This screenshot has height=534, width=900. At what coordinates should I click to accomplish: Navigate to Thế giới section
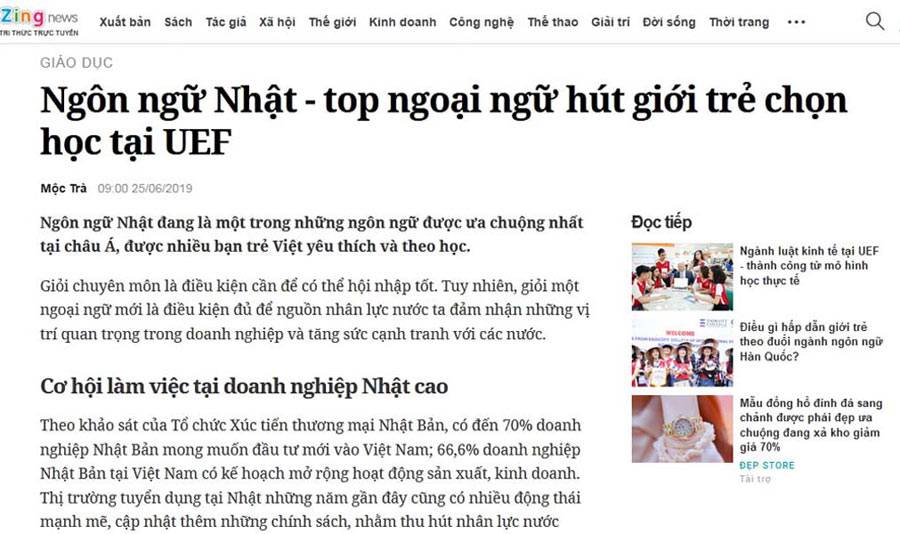[332, 22]
